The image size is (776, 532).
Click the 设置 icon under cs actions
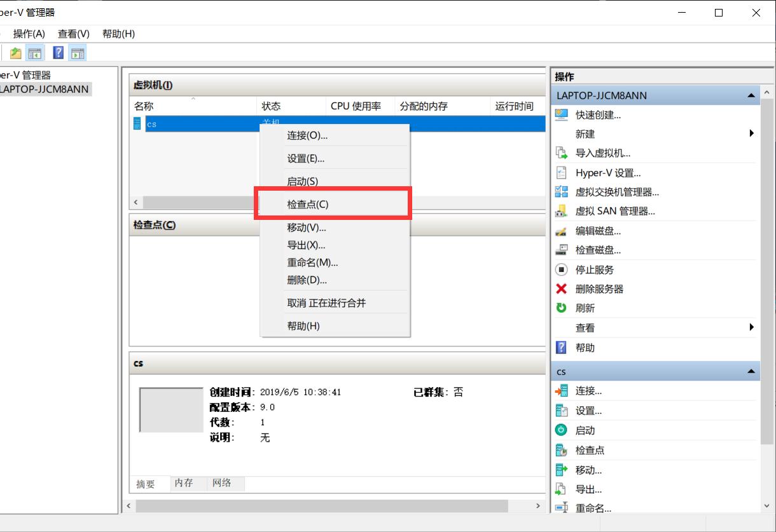tap(561, 411)
